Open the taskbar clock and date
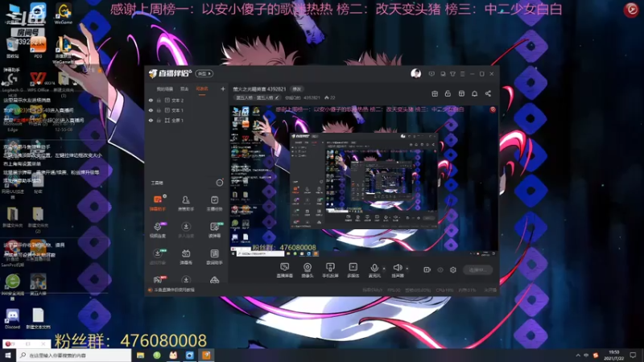644x362 pixels. click(613, 355)
